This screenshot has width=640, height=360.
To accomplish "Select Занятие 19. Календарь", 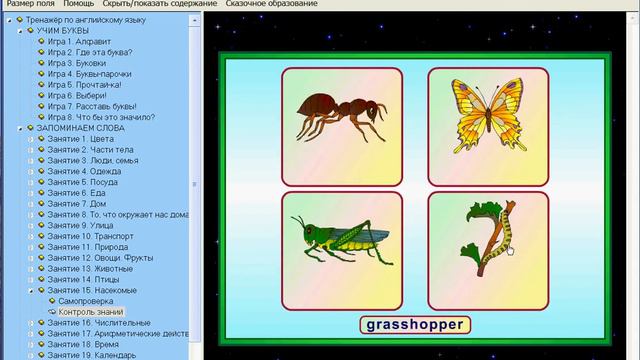I will coord(92,356).
